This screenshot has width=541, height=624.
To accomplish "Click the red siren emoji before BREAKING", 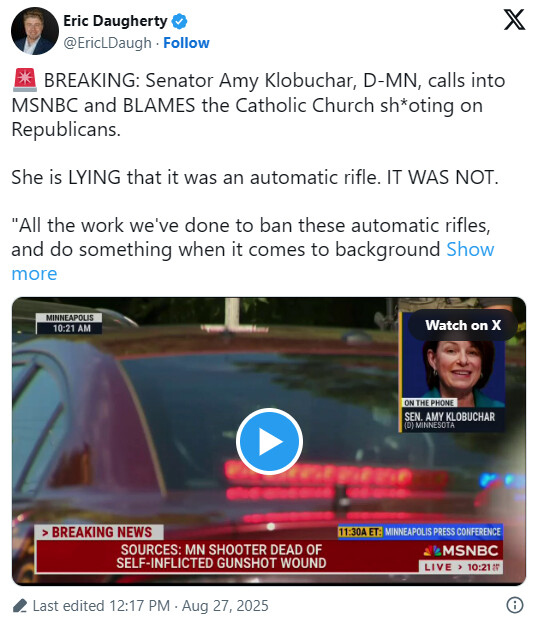I will tap(25, 80).
